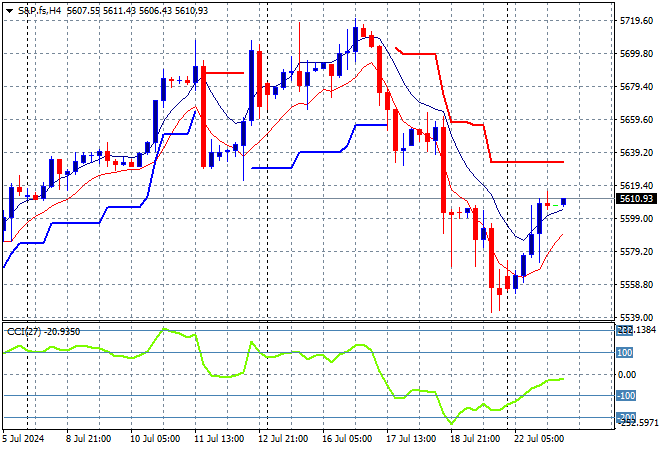Select the 17 Jul 13:00 time label
Image resolution: width=660 pixels, height=450 pixels.
411,439
